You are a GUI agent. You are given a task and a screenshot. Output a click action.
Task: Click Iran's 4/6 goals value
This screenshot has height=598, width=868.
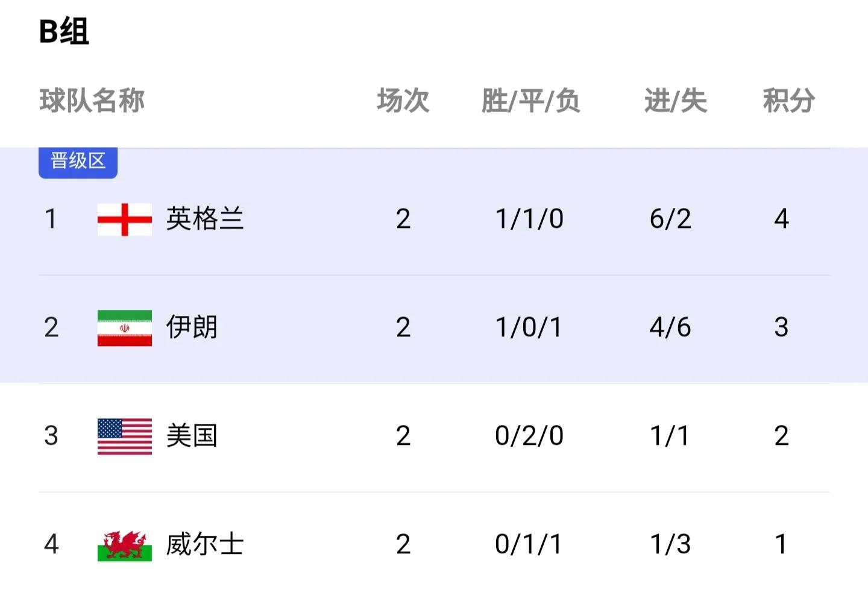[x=670, y=327]
